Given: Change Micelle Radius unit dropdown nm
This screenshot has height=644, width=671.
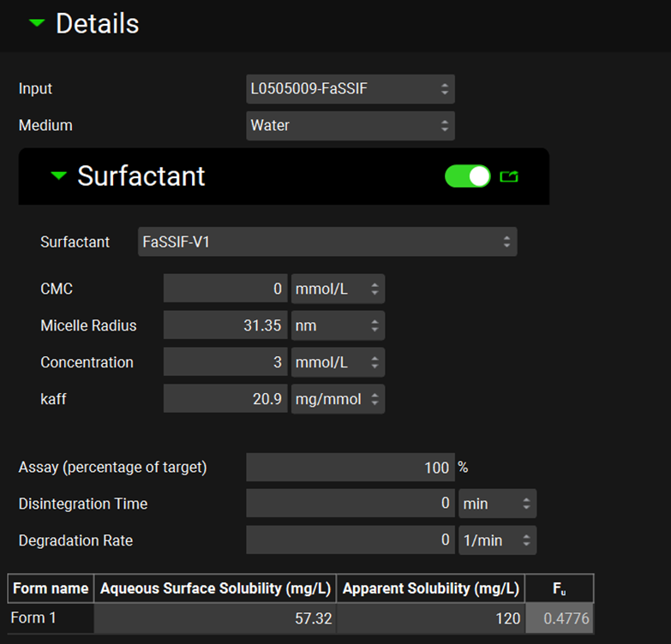Looking at the screenshot, I should click(x=338, y=326).
